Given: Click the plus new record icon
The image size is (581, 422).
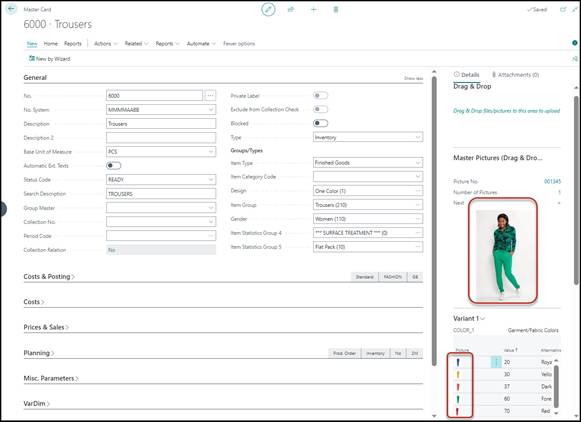Looking at the screenshot, I should click(313, 9).
